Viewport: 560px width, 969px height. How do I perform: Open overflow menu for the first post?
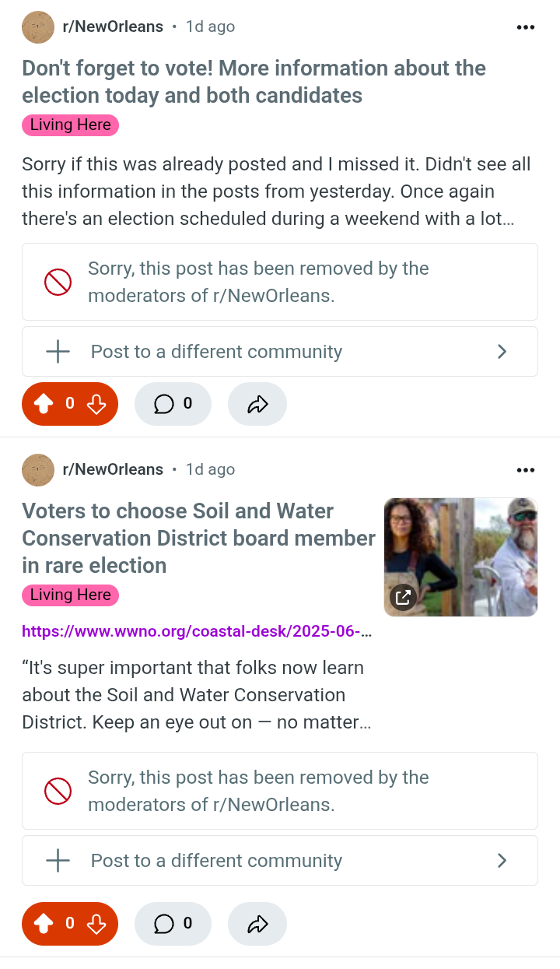[526, 27]
